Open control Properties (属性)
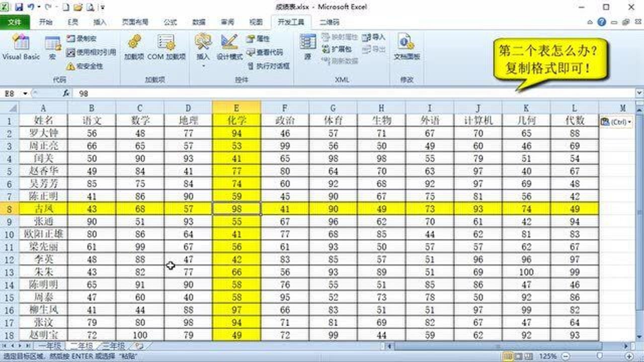This screenshot has width=644, height=362. 259,39
